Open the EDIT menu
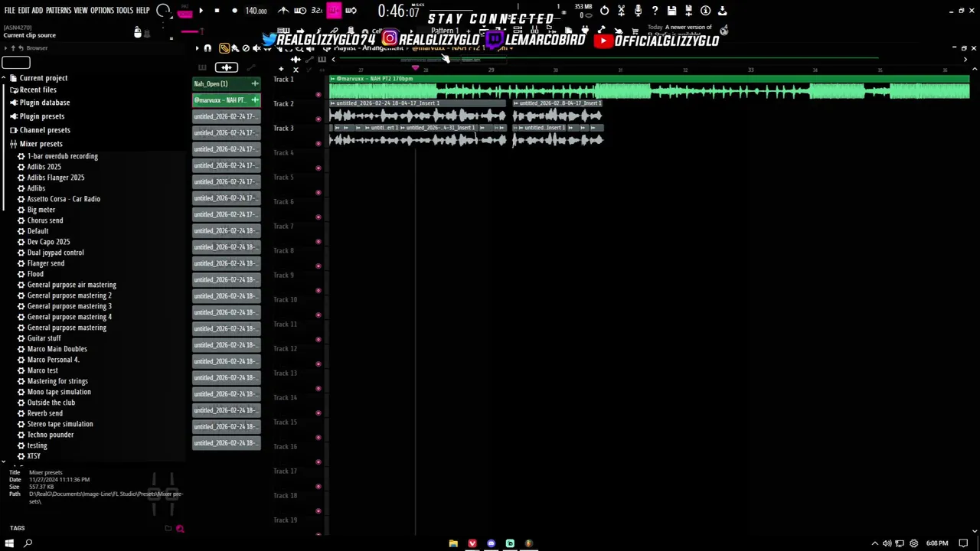Viewport: 980px width, 551px height. pyautogui.click(x=24, y=11)
